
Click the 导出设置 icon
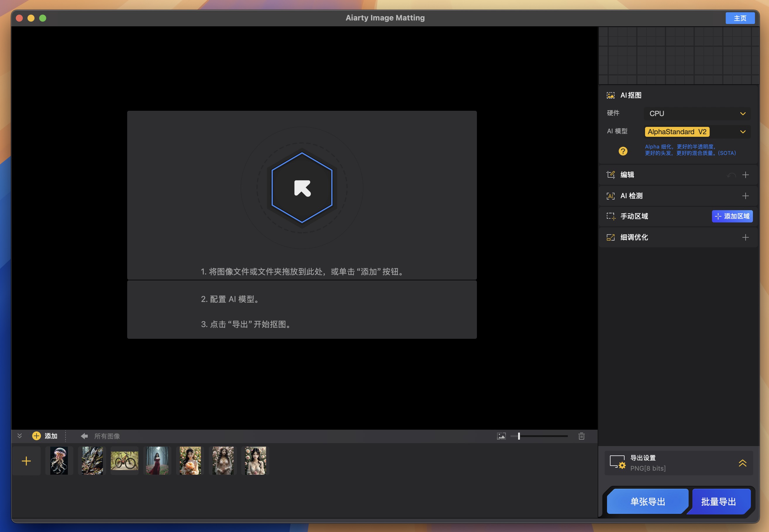(618, 462)
